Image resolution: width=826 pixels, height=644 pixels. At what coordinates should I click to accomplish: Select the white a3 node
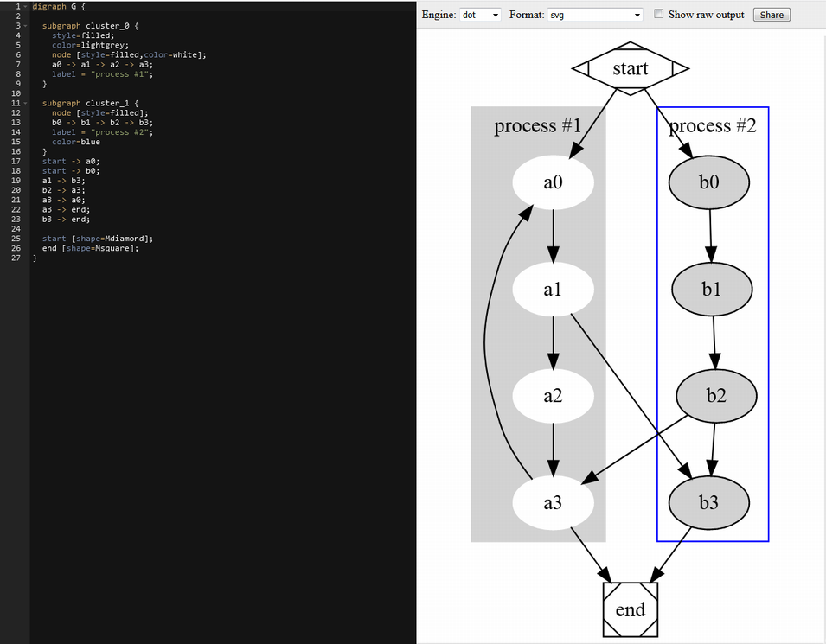[x=553, y=502]
